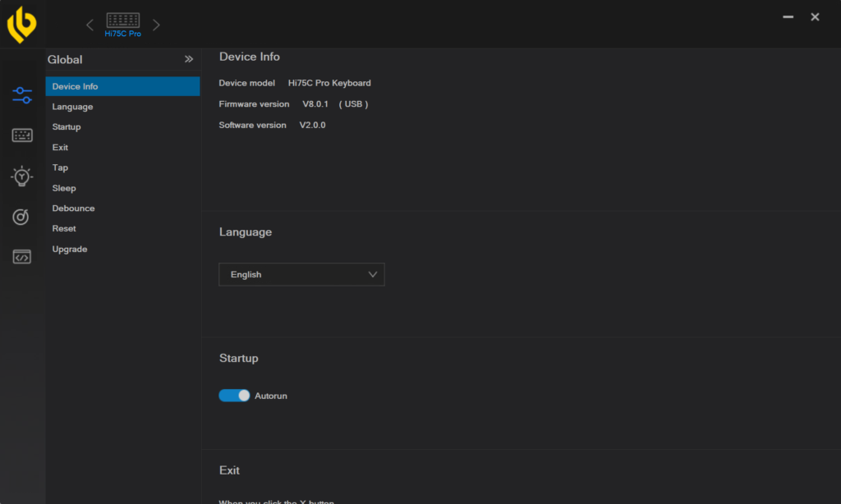
Task: Open the Global settings sliders icon
Action: [22, 95]
